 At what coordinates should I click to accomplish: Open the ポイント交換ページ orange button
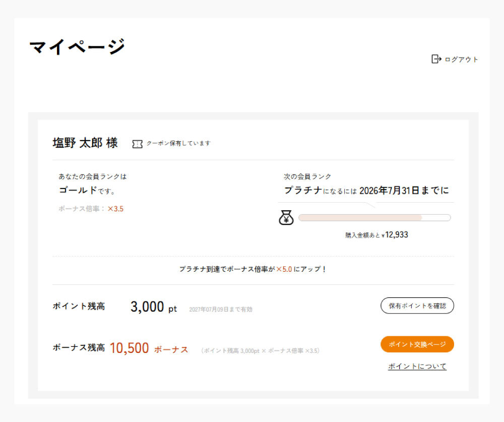[x=417, y=344]
